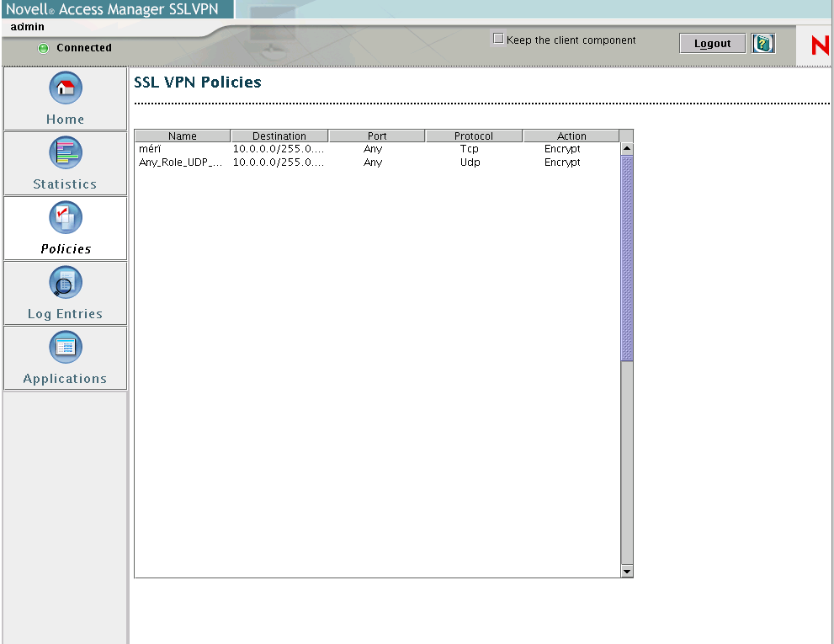Click Tcp in the Protocol column
834x644 pixels.
pyautogui.click(x=469, y=149)
